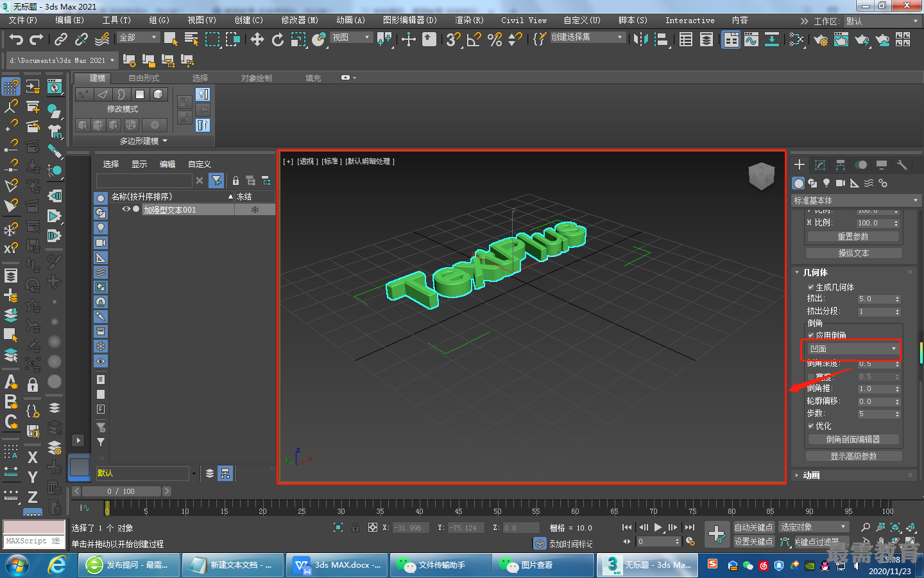Screen dimensions: 924x578
Task: Click the scene explorer filter funnel icon
Action: coord(217,180)
